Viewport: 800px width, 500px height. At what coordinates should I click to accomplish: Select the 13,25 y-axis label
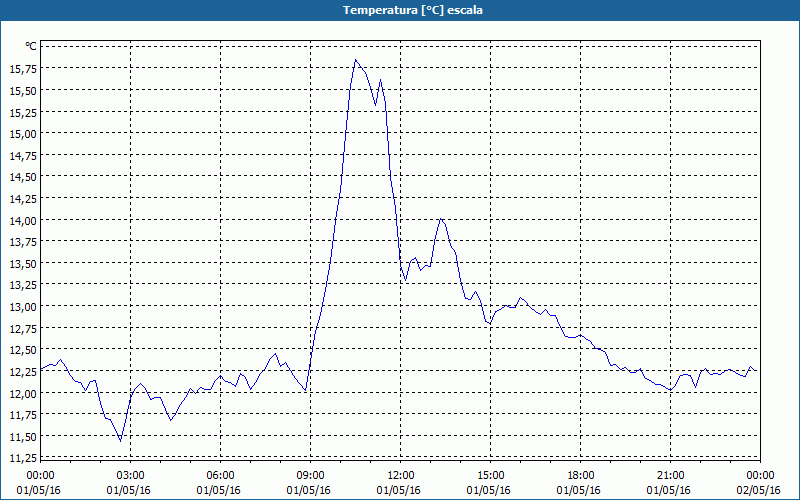(x=22, y=285)
